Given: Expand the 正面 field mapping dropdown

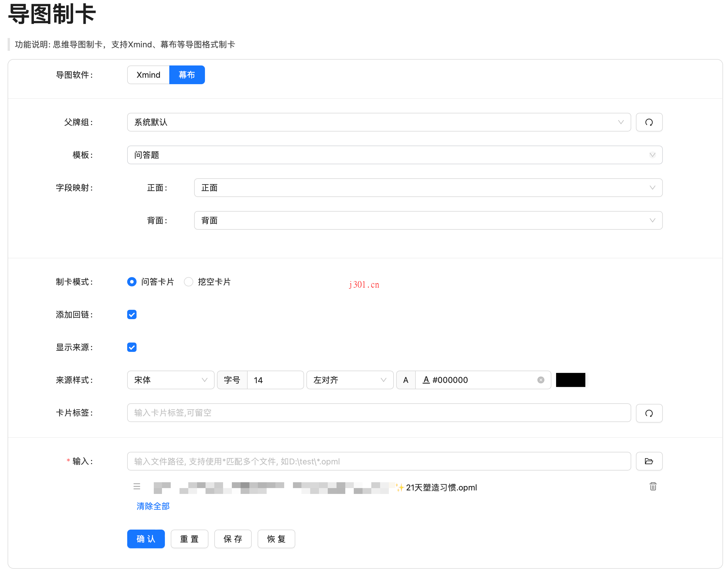Looking at the screenshot, I should [428, 188].
